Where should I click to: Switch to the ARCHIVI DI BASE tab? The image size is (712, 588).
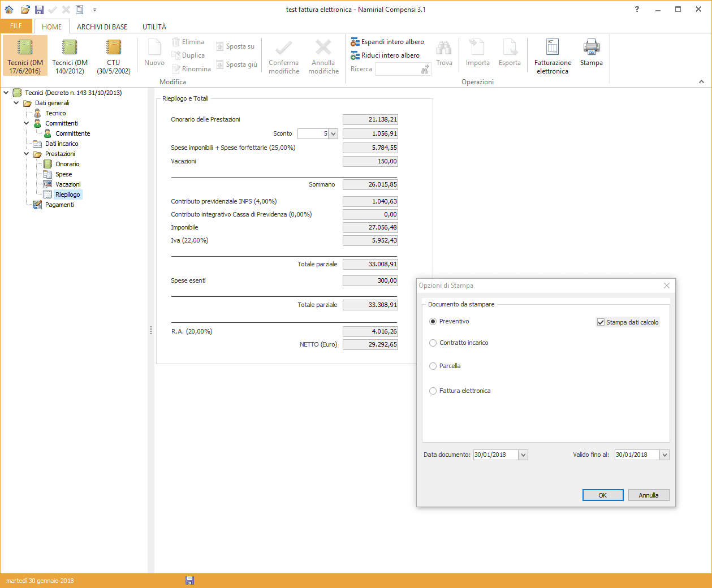pos(103,26)
